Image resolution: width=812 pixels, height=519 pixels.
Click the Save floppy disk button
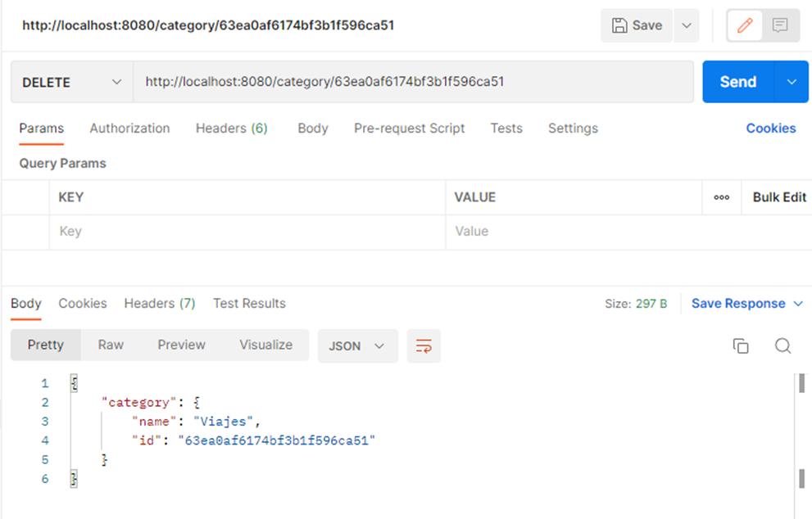[x=637, y=25]
